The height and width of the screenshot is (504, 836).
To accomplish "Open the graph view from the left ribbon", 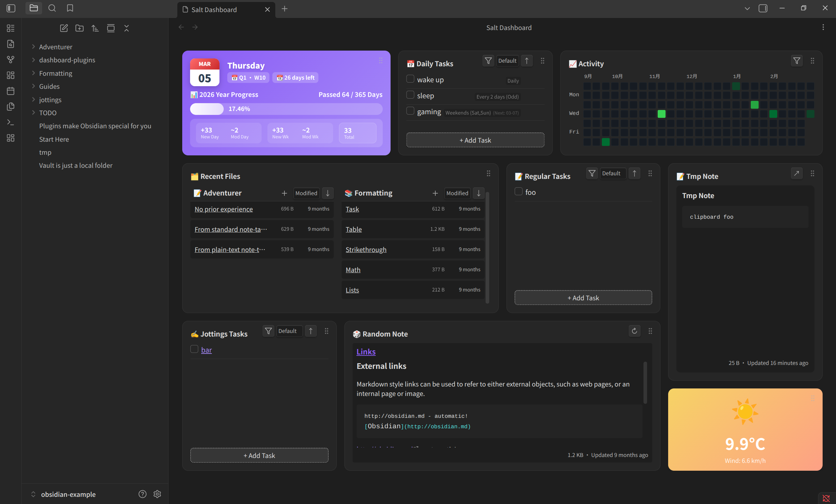I will 10,59.
